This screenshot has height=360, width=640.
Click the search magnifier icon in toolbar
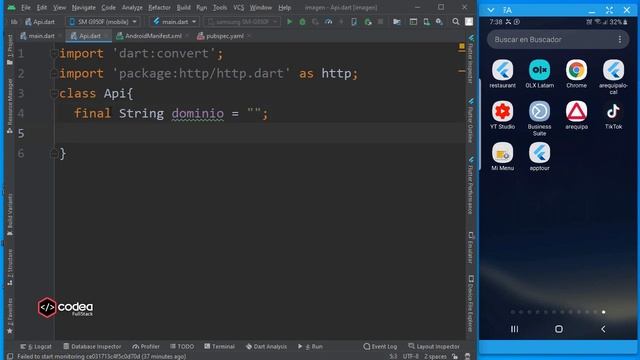coord(456,22)
